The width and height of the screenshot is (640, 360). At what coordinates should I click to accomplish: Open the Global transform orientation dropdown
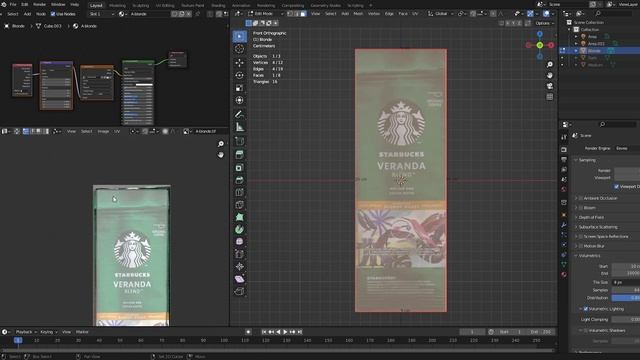[x=441, y=14]
